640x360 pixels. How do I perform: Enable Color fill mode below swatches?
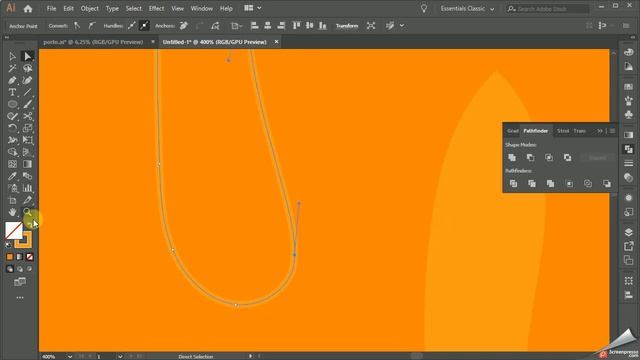click(x=10, y=257)
